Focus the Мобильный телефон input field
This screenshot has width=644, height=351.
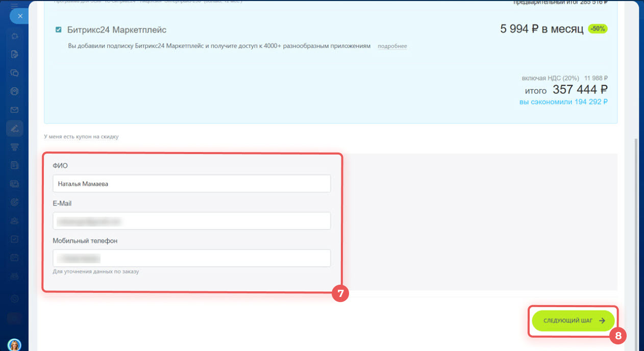pos(191,258)
